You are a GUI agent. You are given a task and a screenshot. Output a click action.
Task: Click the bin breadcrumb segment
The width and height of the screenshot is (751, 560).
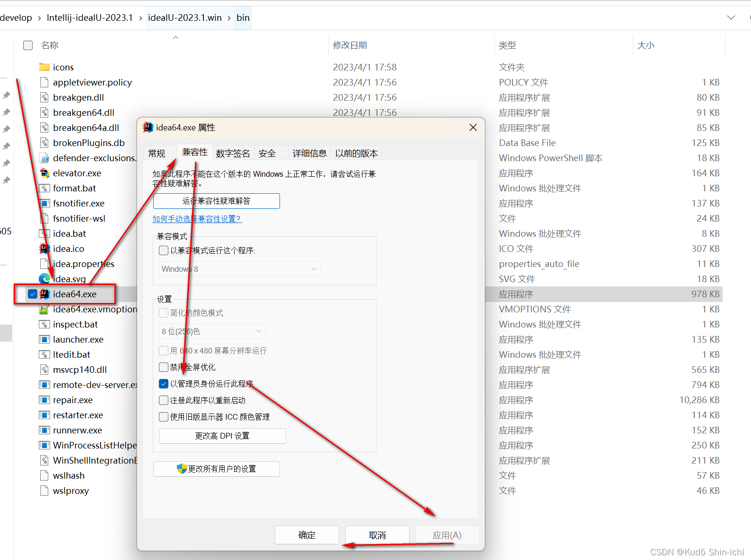[x=243, y=17]
